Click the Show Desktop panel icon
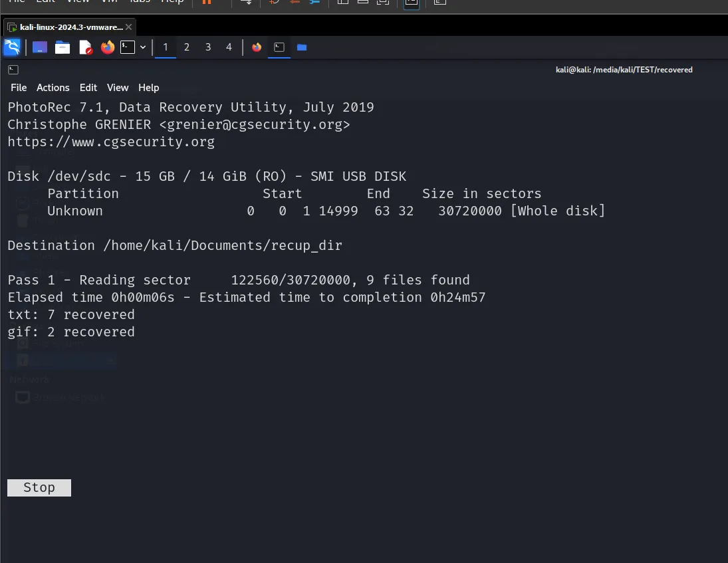Image resolution: width=728 pixels, height=563 pixels. (40, 47)
